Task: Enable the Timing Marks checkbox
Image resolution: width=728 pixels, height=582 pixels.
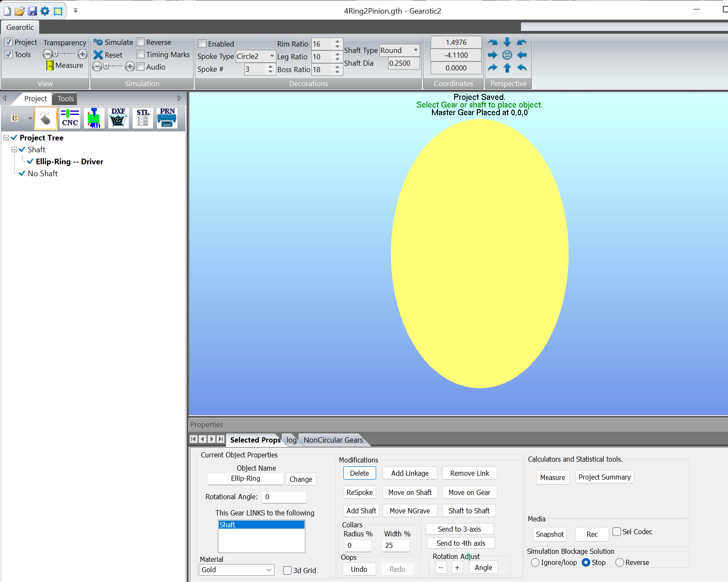Action: coord(140,55)
